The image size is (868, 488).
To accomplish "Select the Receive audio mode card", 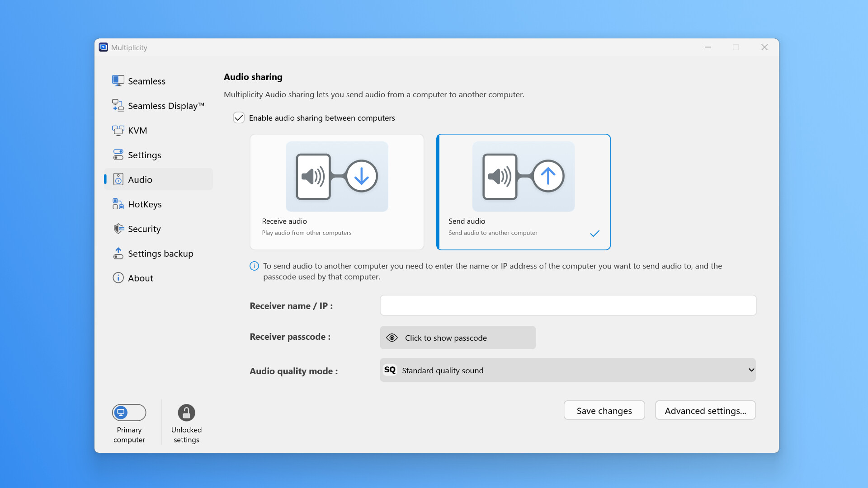I will (x=336, y=192).
